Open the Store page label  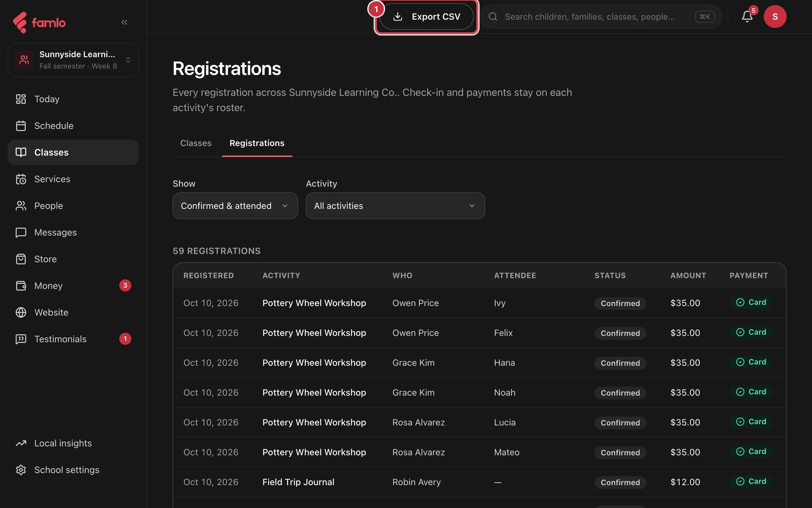[x=45, y=259]
